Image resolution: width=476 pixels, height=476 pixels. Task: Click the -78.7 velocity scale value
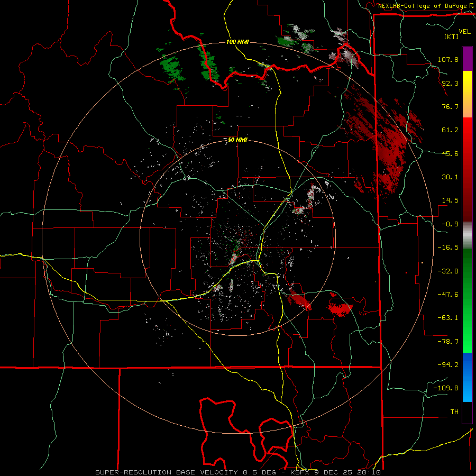pos(448,342)
